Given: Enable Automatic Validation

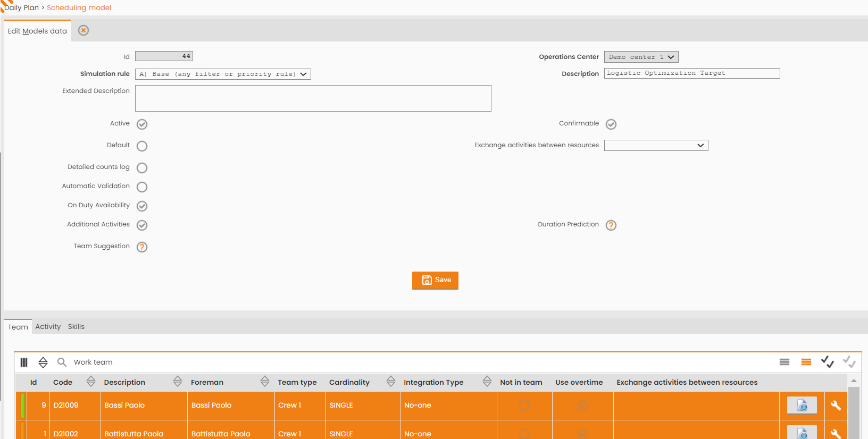Looking at the screenshot, I should (142, 187).
